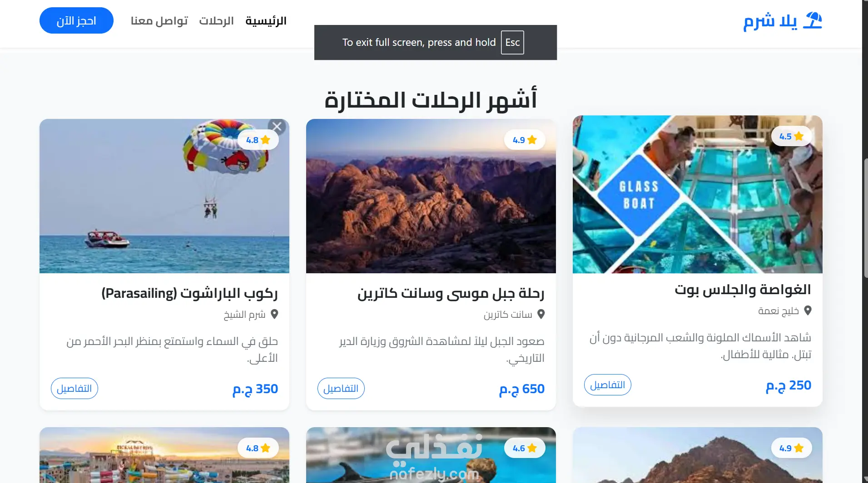This screenshot has width=868, height=483.
Task: Click the location pin beside سانت كاترين
Action: pyautogui.click(x=541, y=314)
